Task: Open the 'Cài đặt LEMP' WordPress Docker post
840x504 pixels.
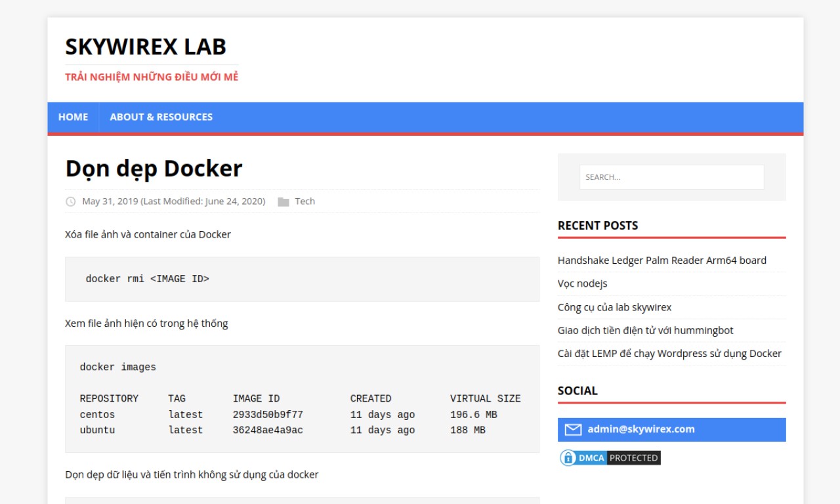Action: coord(669,354)
